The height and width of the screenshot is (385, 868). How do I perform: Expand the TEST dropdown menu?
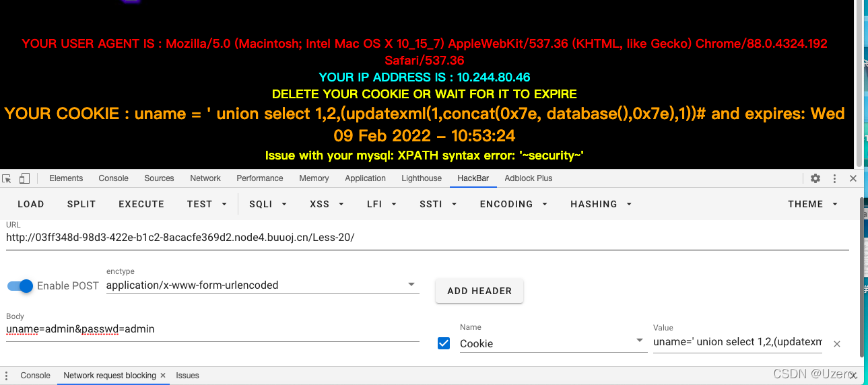[207, 204]
